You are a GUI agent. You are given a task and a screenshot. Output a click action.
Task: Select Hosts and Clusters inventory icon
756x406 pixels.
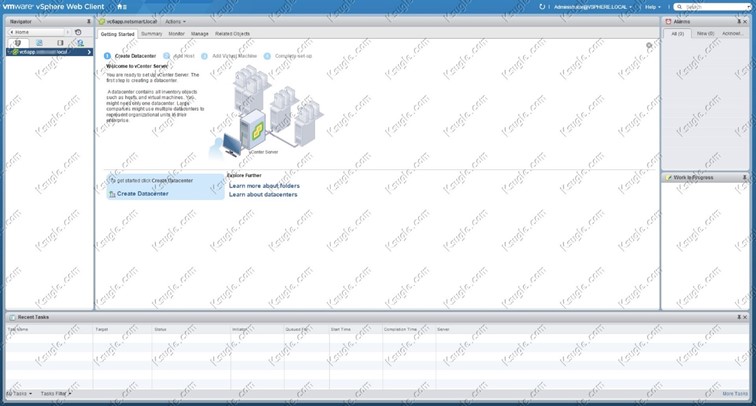click(17, 43)
